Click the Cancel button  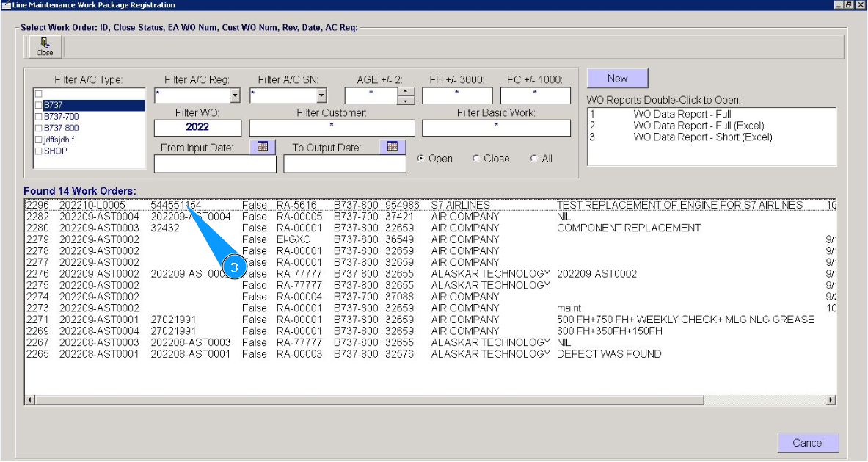tap(808, 443)
